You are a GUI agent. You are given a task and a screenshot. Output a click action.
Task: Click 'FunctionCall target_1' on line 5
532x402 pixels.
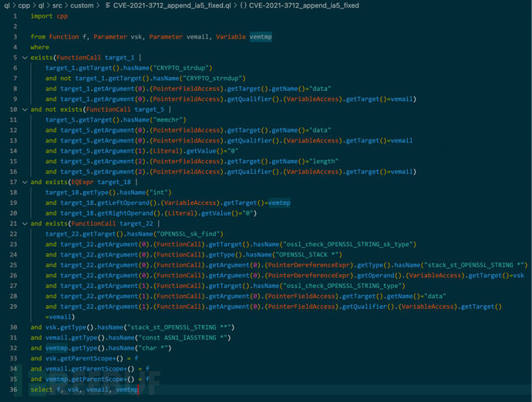(96, 58)
